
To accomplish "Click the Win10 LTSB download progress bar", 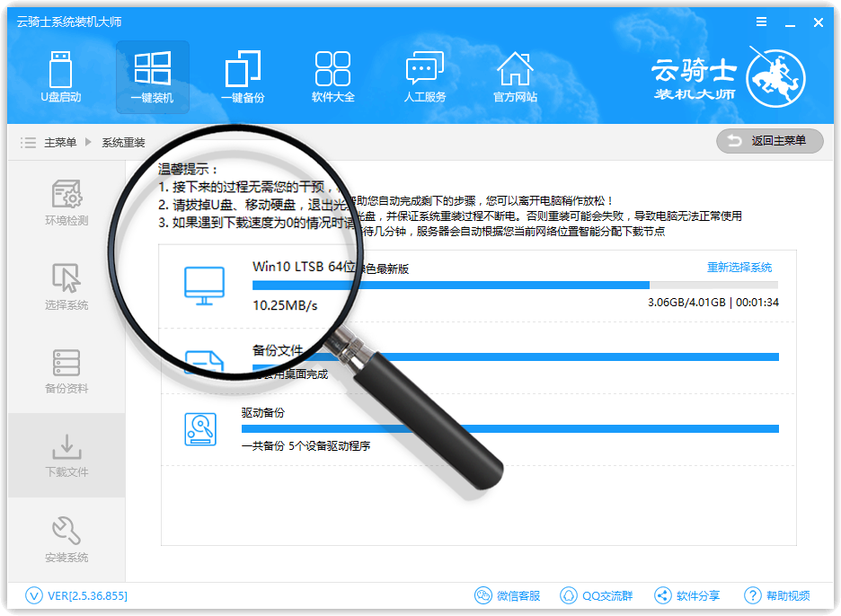I will coord(515,286).
